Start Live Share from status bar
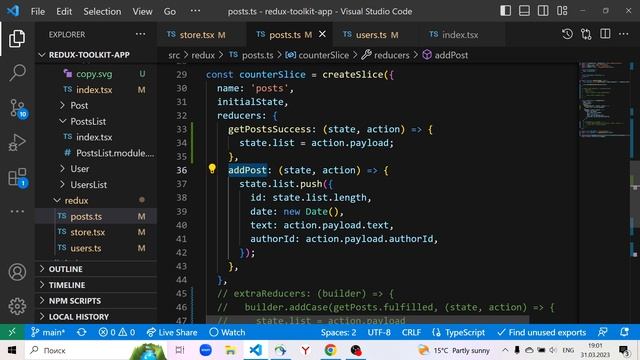Image resolution: width=640 pixels, height=360 pixels. [x=172, y=332]
